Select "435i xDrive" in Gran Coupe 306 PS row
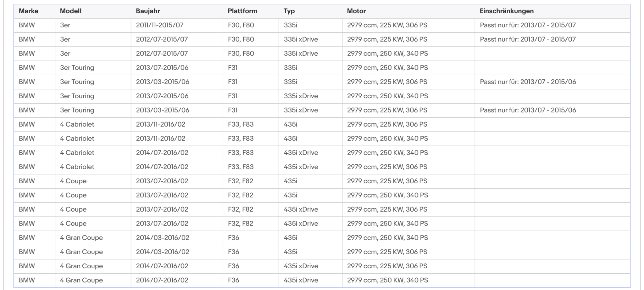 click(301, 266)
